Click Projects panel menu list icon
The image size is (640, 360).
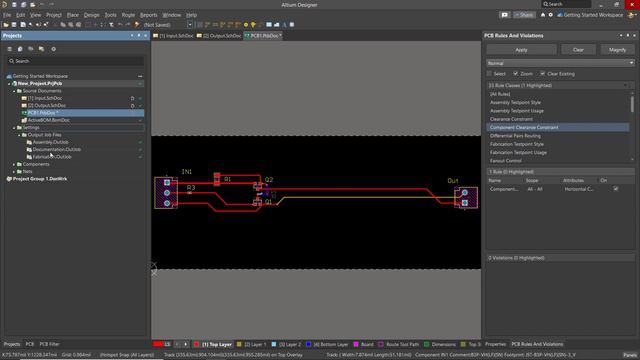point(9,49)
